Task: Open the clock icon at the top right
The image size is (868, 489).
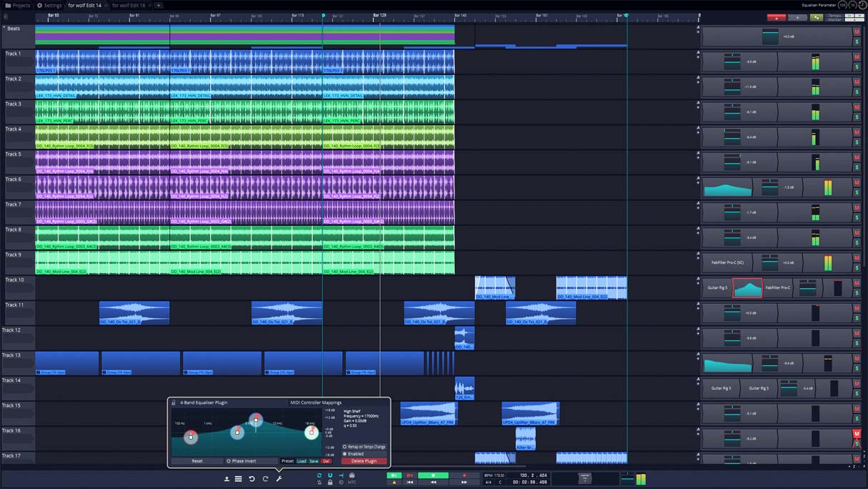Action: 862,6
